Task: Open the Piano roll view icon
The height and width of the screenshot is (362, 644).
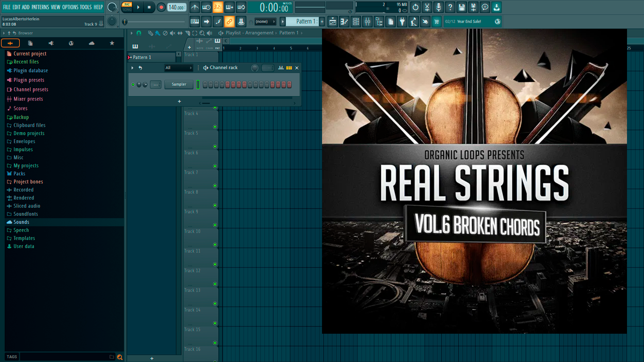Action: (344, 21)
